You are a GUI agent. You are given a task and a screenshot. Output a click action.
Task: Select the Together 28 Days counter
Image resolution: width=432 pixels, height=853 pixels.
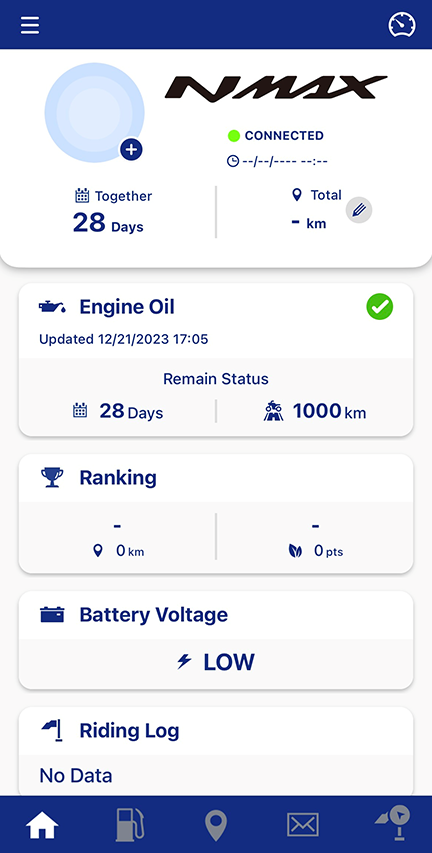(113, 212)
